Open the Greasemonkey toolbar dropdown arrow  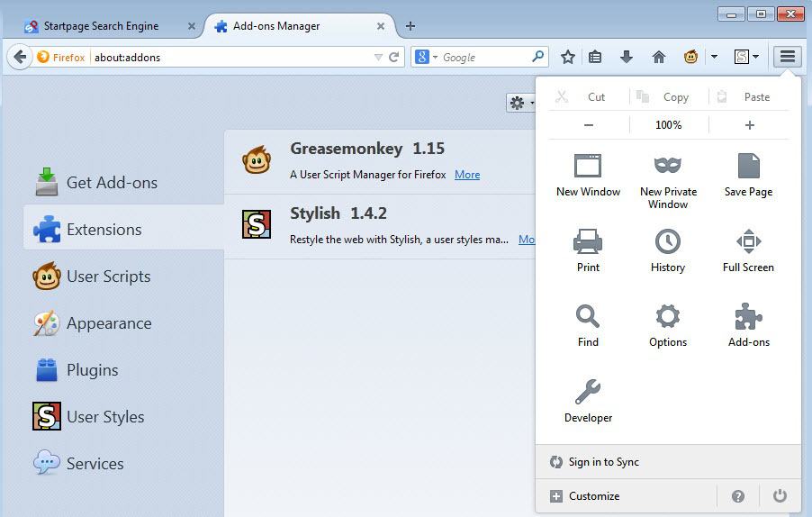tap(714, 57)
